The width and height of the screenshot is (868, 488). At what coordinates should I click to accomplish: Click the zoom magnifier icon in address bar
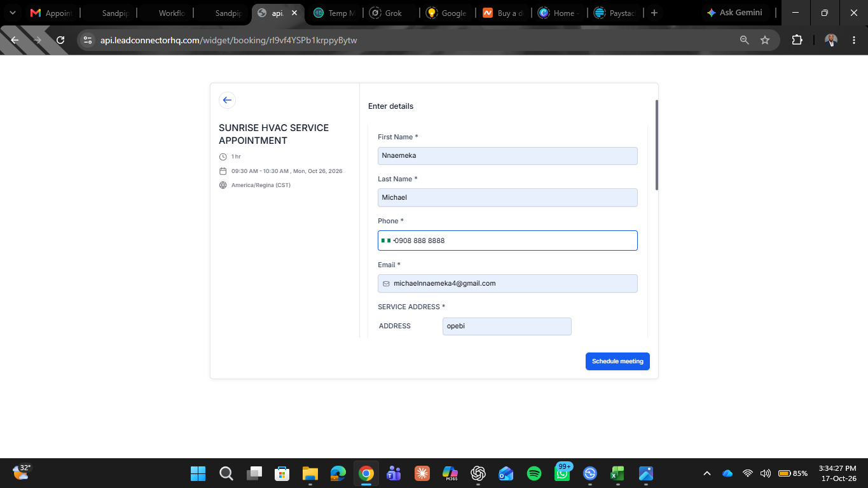click(745, 40)
